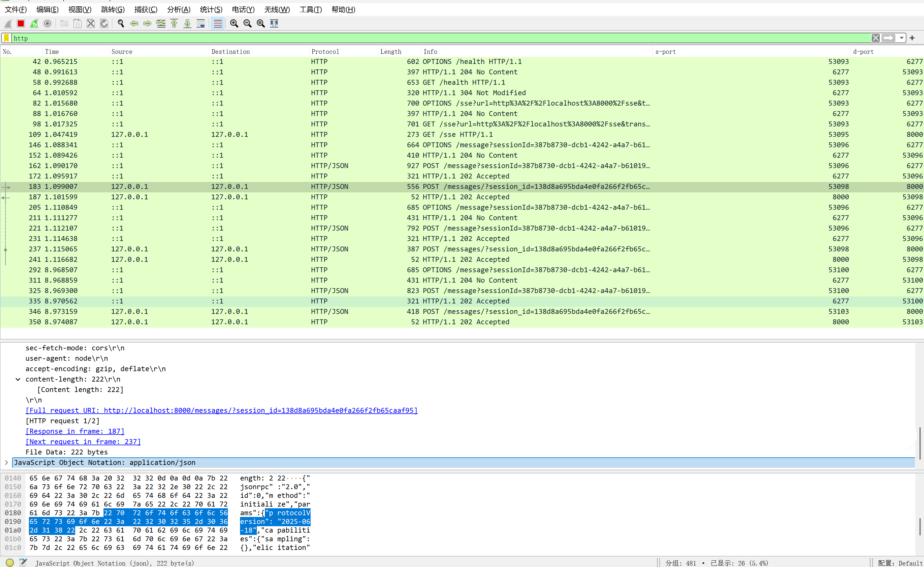Open expert information from status bar circle

[x=10, y=562]
